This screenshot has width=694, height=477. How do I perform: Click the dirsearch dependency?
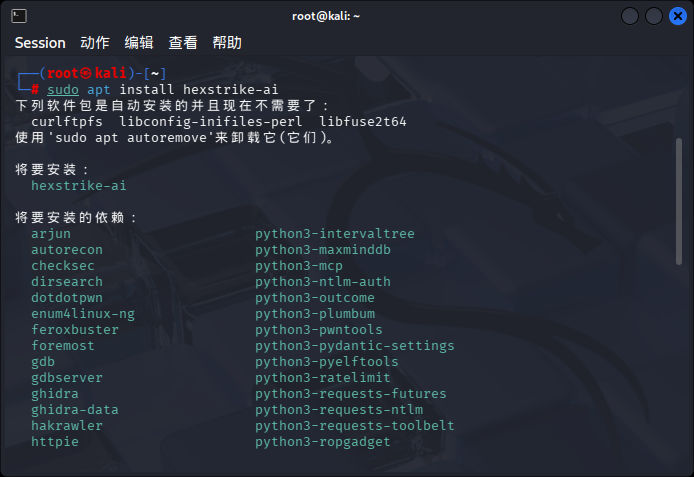click(67, 281)
